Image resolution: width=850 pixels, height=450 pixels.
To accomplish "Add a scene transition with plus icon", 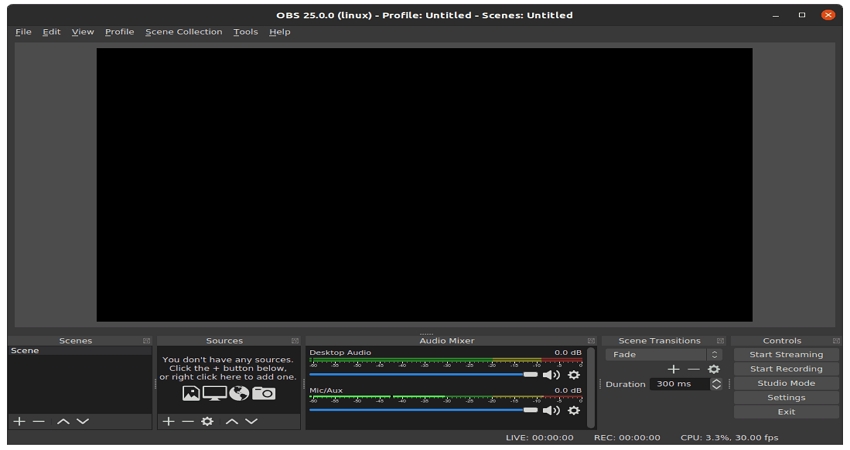I will (673, 369).
